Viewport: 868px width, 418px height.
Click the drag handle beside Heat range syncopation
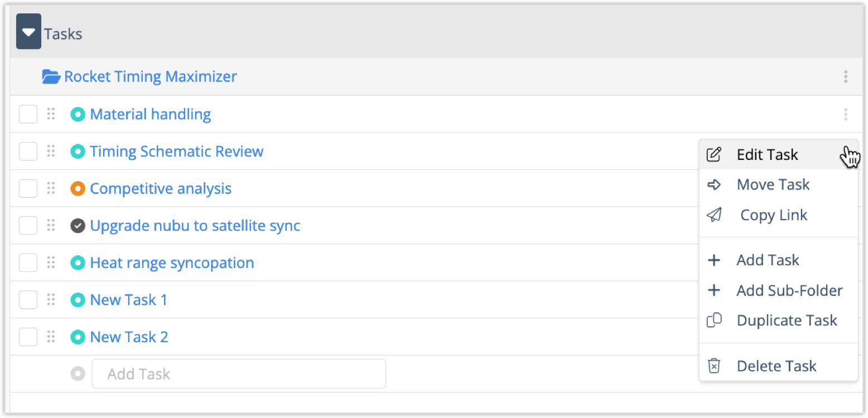(51, 263)
